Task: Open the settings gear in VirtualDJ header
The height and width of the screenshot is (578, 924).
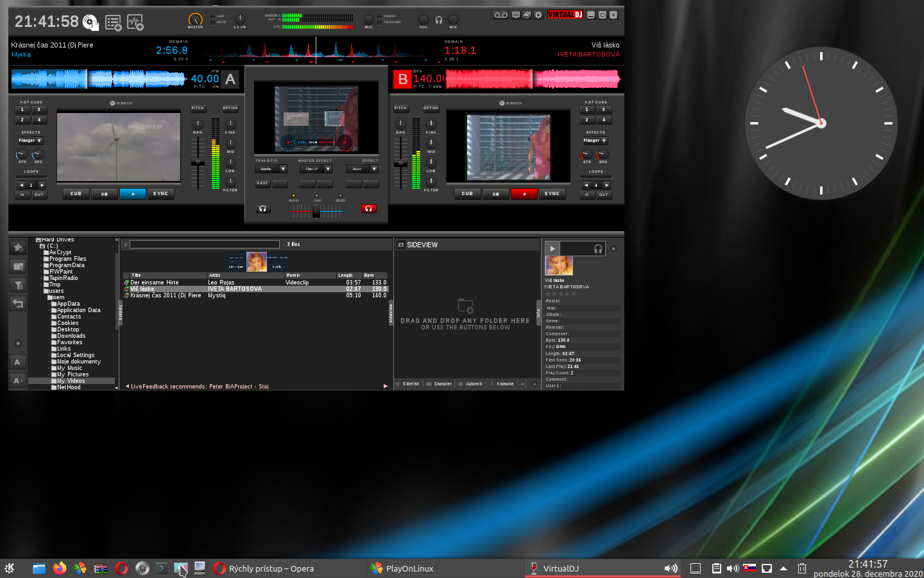Action: click(538, 15)
